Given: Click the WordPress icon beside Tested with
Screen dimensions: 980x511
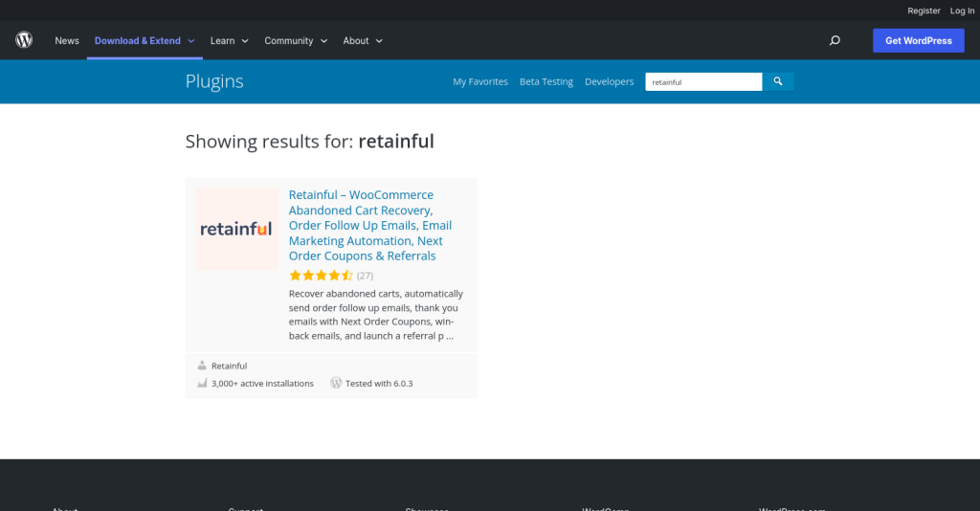Looking at the screenshot, I should point(336,383).
